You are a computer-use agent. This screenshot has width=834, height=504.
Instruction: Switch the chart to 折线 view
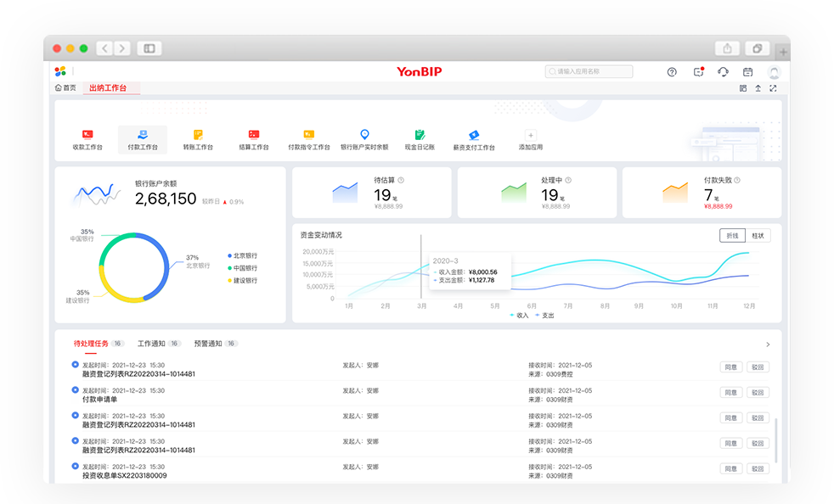tap(732, 235)
